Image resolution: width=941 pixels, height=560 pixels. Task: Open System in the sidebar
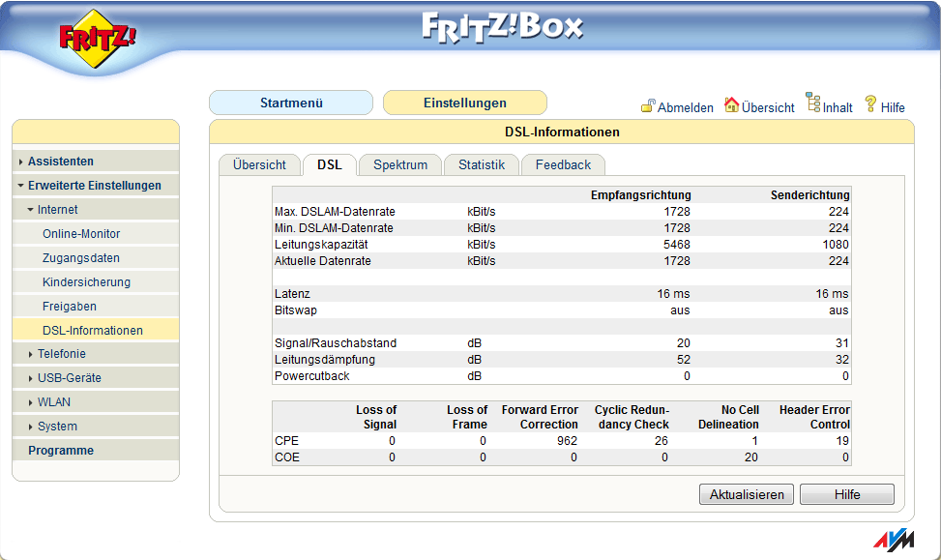(x=57, y=427)
